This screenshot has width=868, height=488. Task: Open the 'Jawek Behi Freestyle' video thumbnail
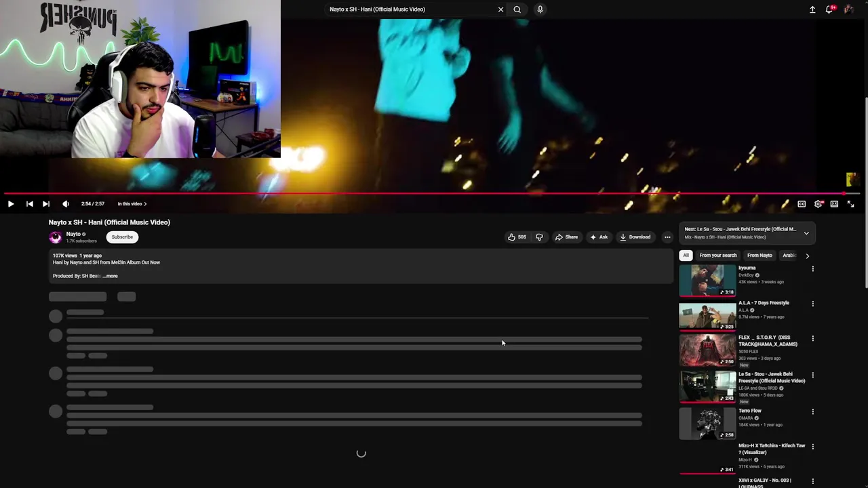pos(707,387)
